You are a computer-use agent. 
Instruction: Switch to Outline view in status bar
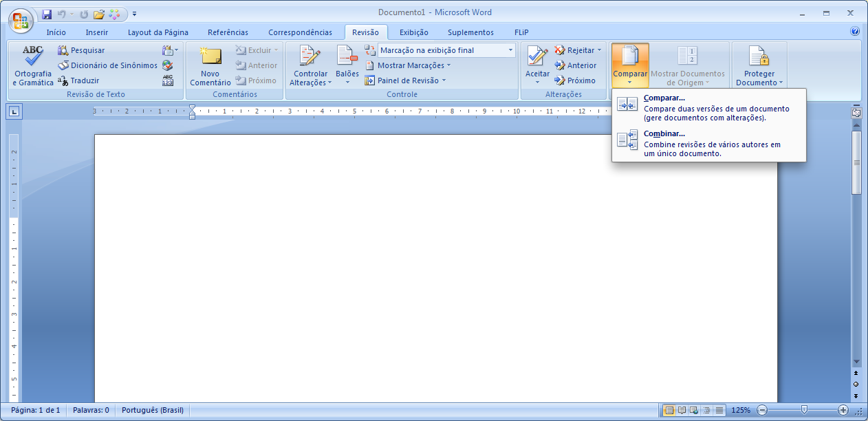click(706, 410)
